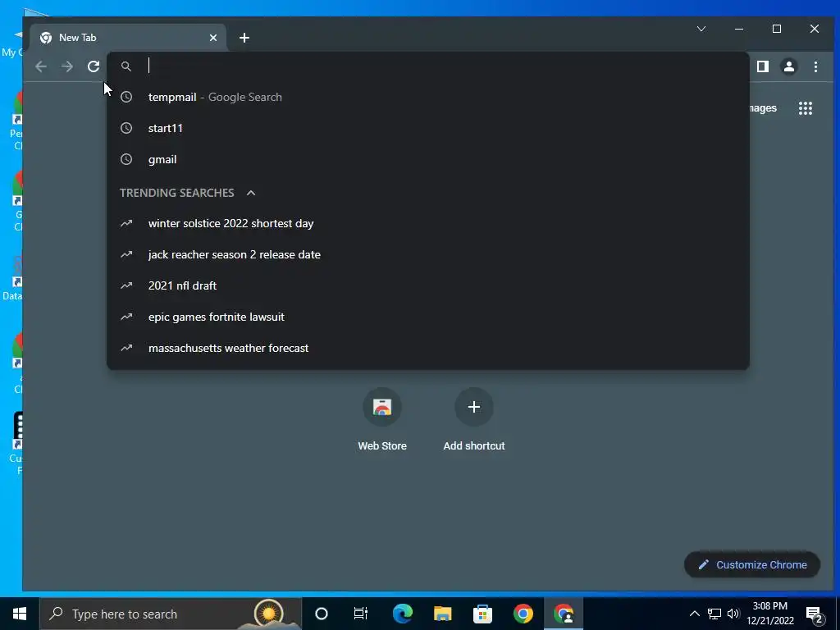Open Google Chrome taskbar icon
The height and width of the screenshot is (630, 840).
pyautogui.click(x=523, y=614)
